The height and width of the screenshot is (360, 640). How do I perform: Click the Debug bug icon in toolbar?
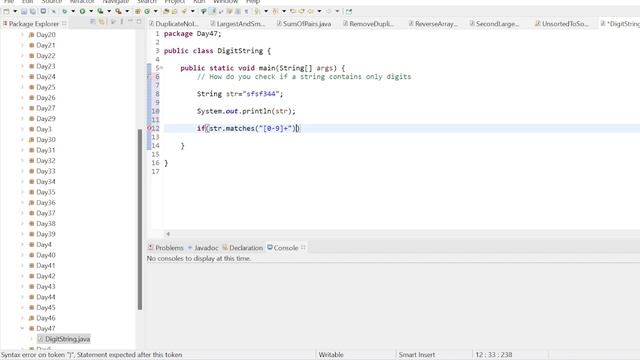point(64,11)
